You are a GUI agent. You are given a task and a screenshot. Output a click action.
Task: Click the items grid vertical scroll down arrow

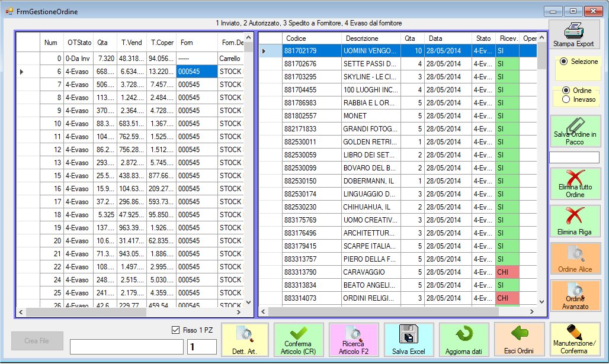[542, 301]
